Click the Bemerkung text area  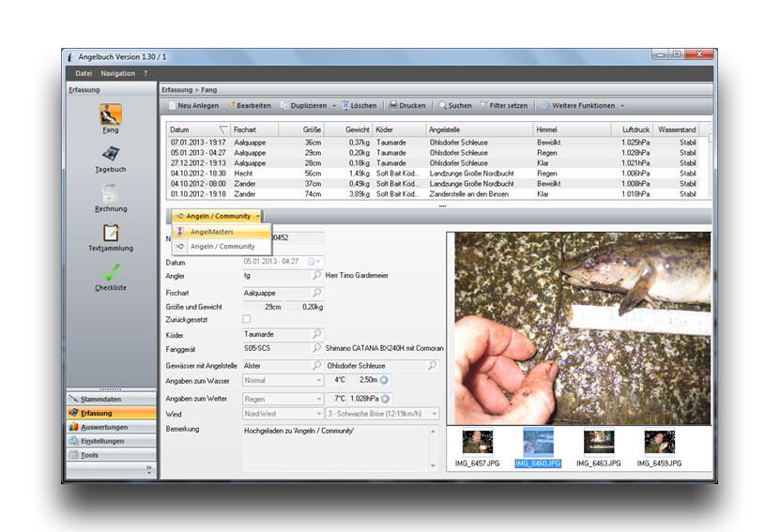point(336,448)
